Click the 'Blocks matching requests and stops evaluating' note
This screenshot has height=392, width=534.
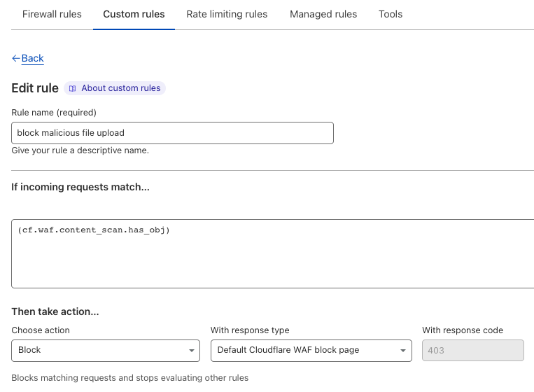(x=129, y=378)
